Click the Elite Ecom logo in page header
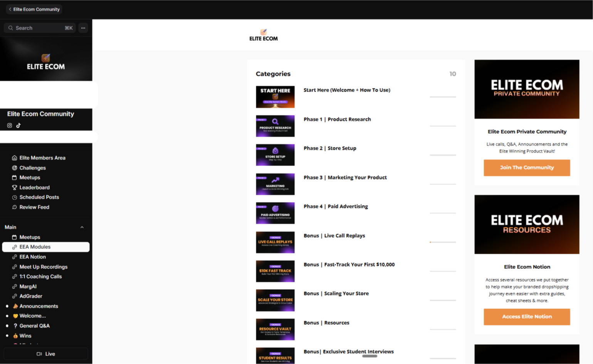 coord(264,35)
